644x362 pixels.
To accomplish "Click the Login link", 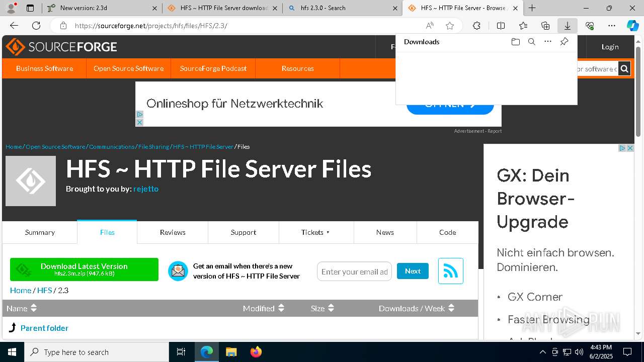I will (x=610, y=47).
